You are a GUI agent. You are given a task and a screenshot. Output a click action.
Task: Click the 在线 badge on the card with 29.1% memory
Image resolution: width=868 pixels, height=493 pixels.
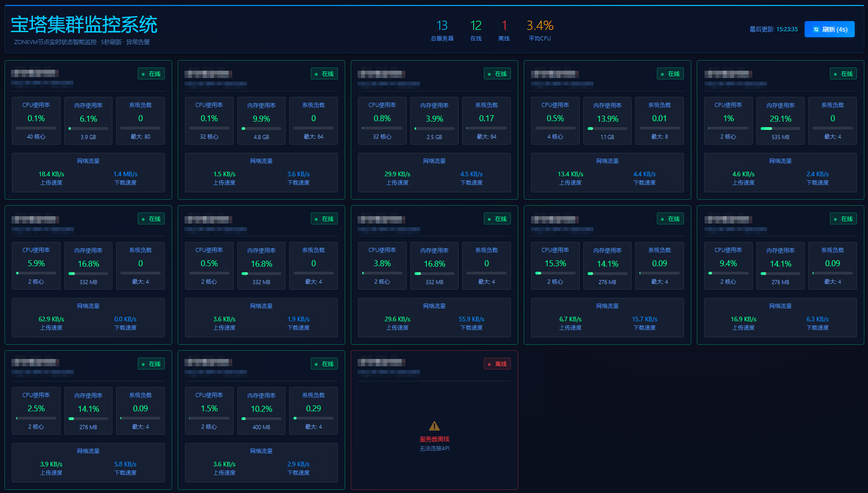point(843,74)
